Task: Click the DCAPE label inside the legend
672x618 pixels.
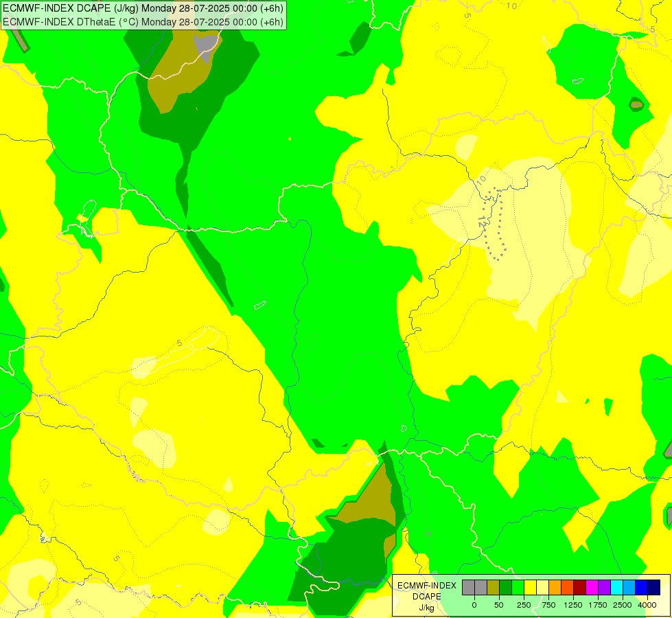Action: point(427,597)
